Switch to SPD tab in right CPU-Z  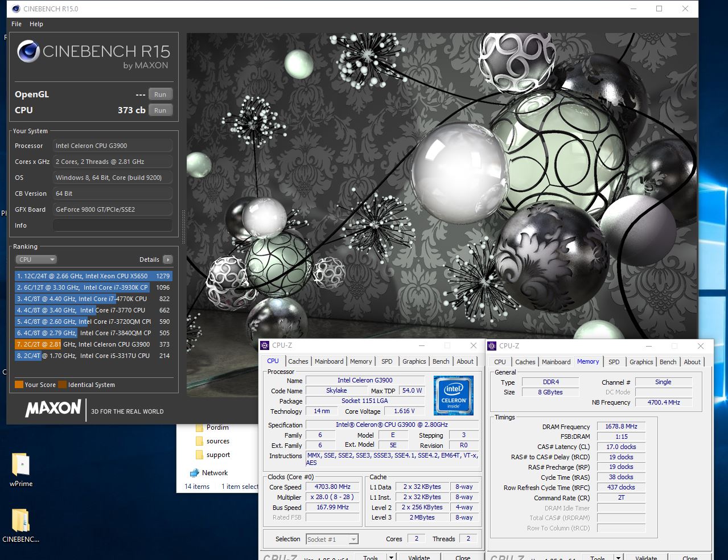pos(614,362)
